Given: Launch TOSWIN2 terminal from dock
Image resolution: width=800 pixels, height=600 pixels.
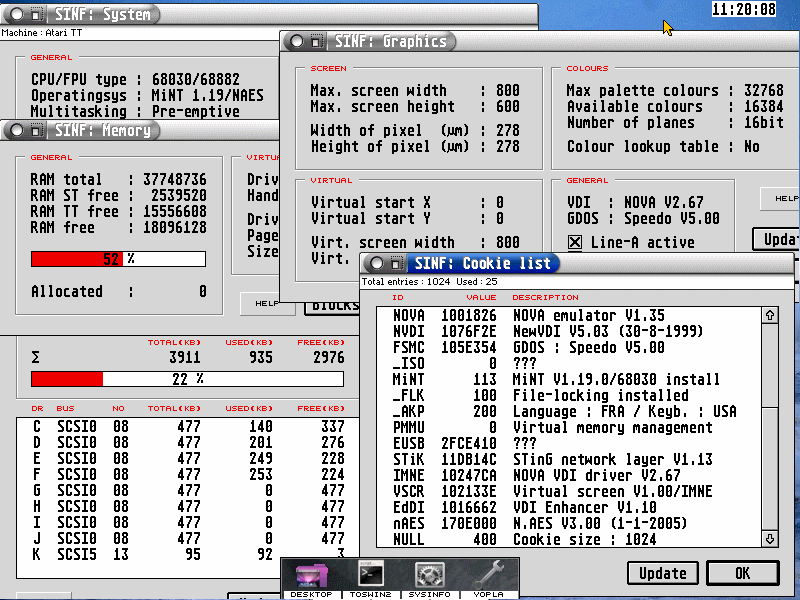Looking at the screenshot, I should [x=370, y=578].
